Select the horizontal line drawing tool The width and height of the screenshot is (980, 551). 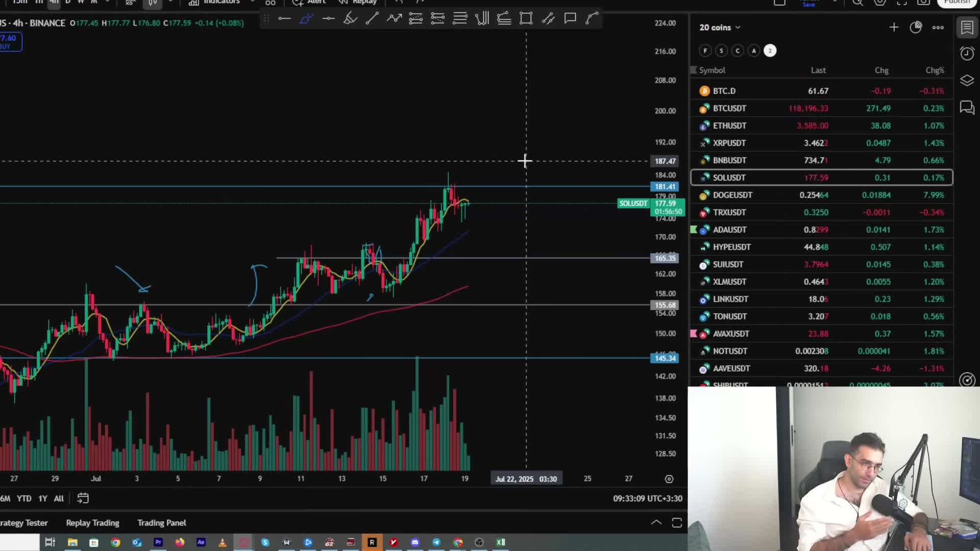285,19
